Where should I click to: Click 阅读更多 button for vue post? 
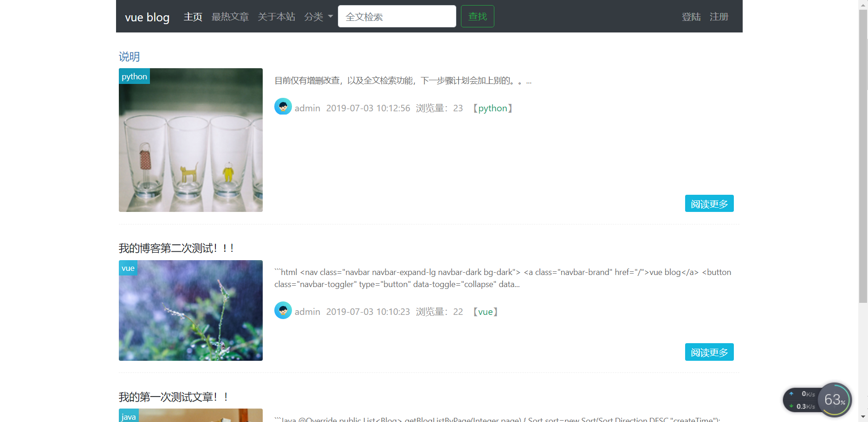coord(709,352)
